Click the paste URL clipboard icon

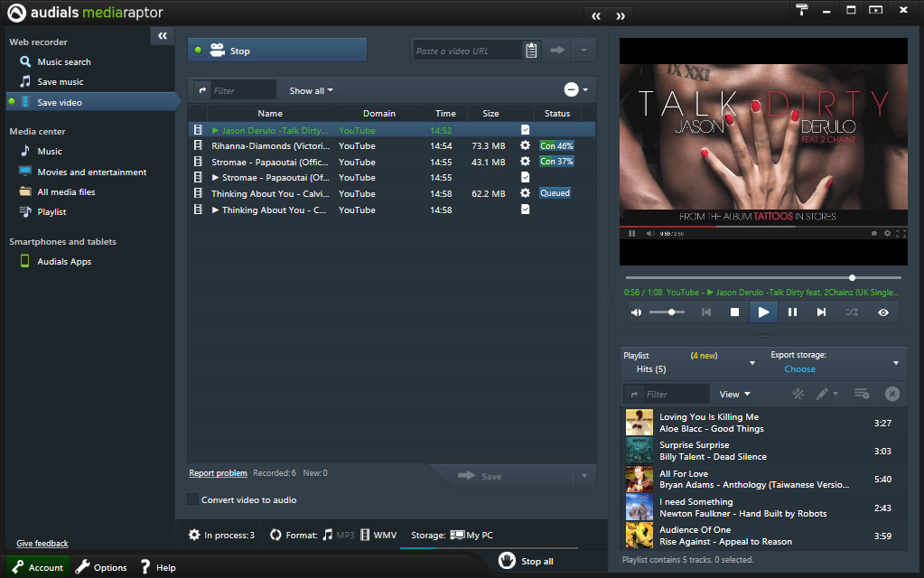(531, 51)
